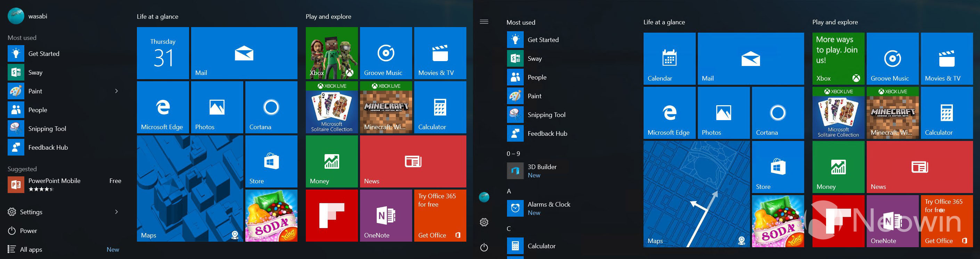The height and width of the screenshot is (259, 980).
Task: Open Calculator tile in the right Start menu
Action: 947,112
